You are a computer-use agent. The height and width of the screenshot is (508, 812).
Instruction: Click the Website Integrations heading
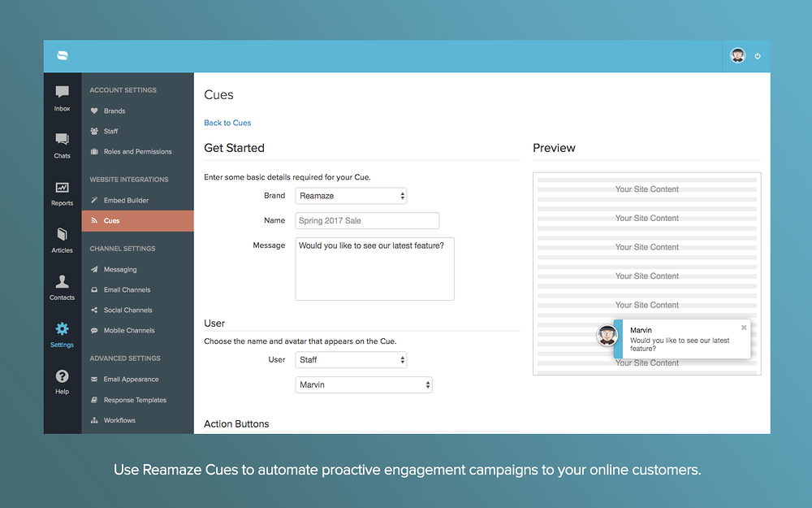(129, 180)
